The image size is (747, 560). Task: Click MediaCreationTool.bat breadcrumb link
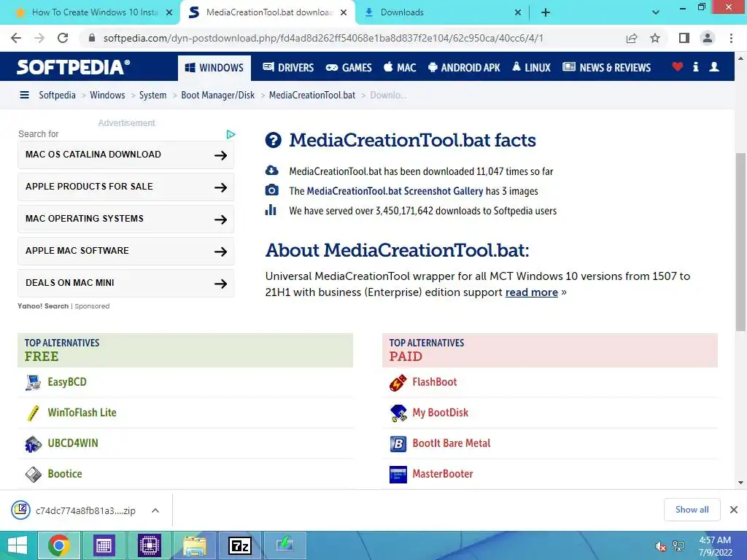point(312,96)
